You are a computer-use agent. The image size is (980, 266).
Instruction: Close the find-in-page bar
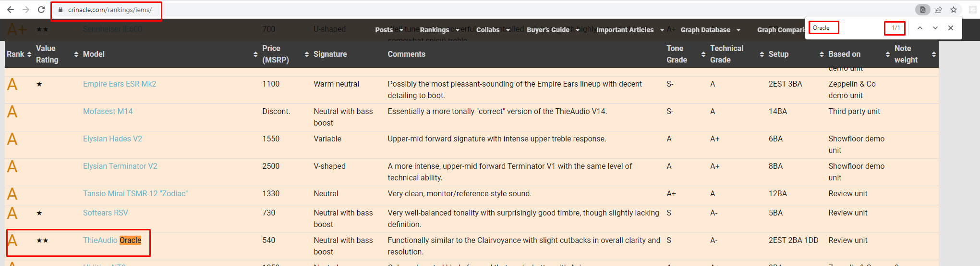click(x=951, y=28)
